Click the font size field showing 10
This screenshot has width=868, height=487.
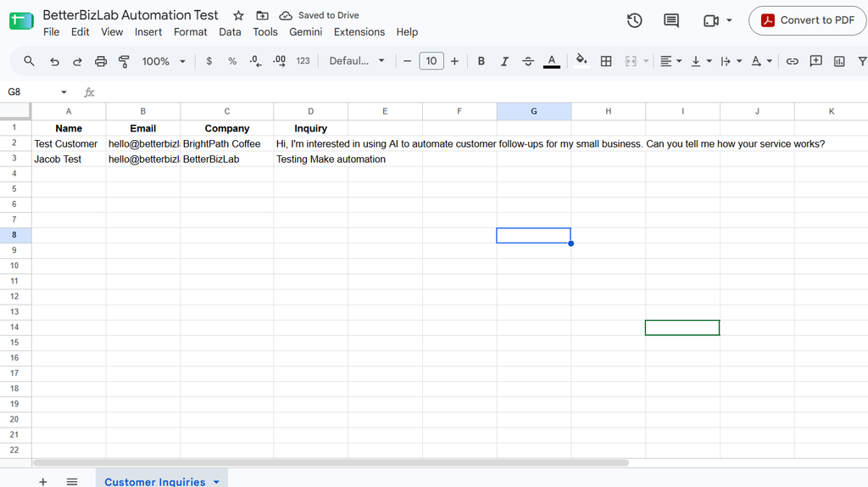pos(431,61)
